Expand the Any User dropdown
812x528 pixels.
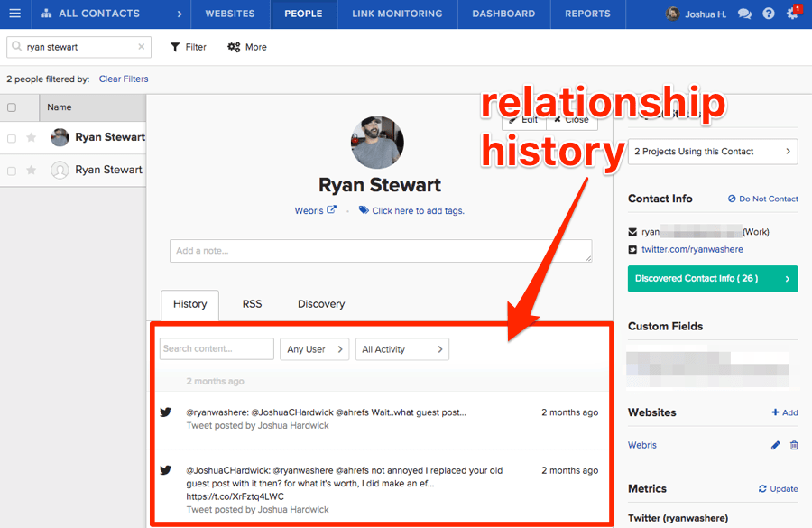[x=315, y=349]
